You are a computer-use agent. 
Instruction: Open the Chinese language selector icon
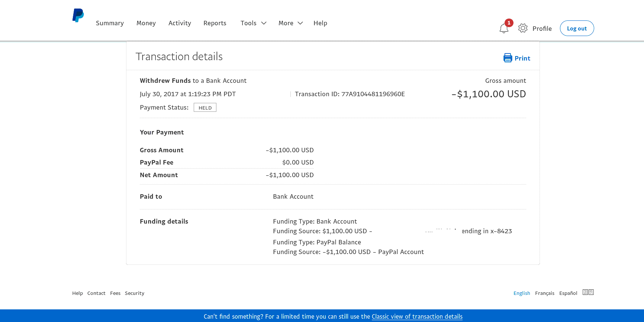(x=588, y=292)
